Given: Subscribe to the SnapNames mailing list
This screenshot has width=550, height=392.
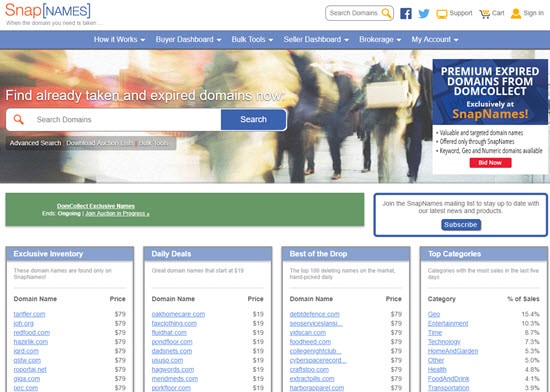Looking at the screenshot, I should [461, 225].
